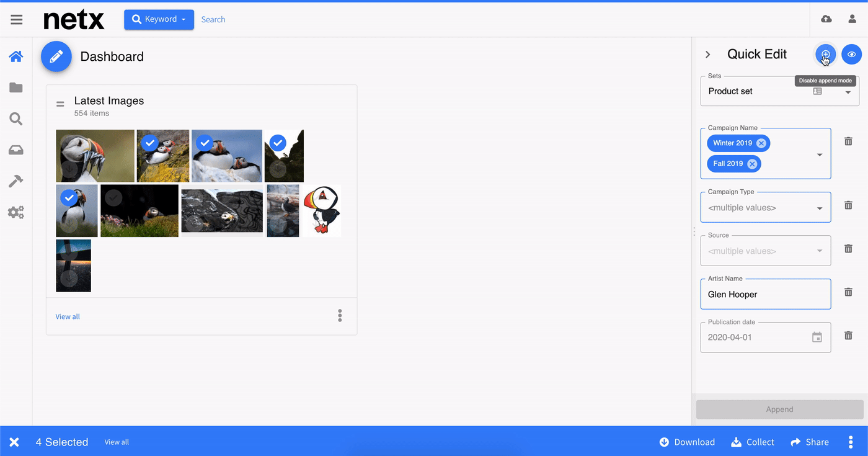This screenshot has height=456, width=868.
Task: Click the sidebar search magnifier icon
Action: (16, 118)
